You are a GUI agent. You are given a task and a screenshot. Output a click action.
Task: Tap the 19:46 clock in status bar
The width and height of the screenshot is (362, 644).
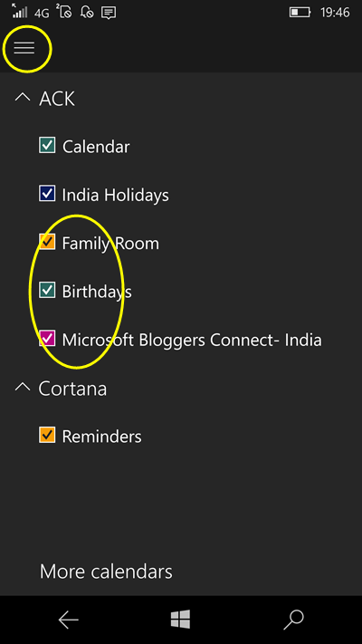click(x=335, y=13)
